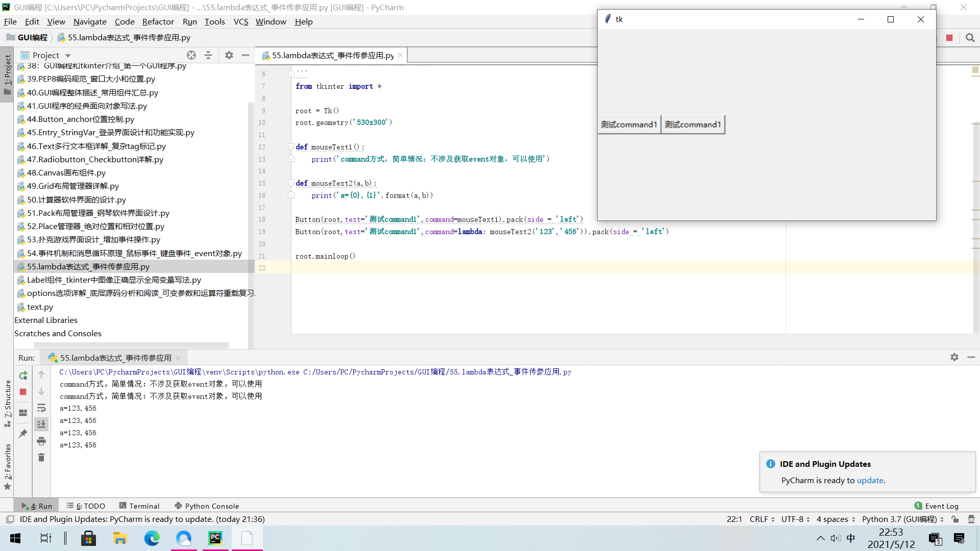Click PyCharm icon on taskbar
Screen dimensions: 980x551
(x=215, y=538)
